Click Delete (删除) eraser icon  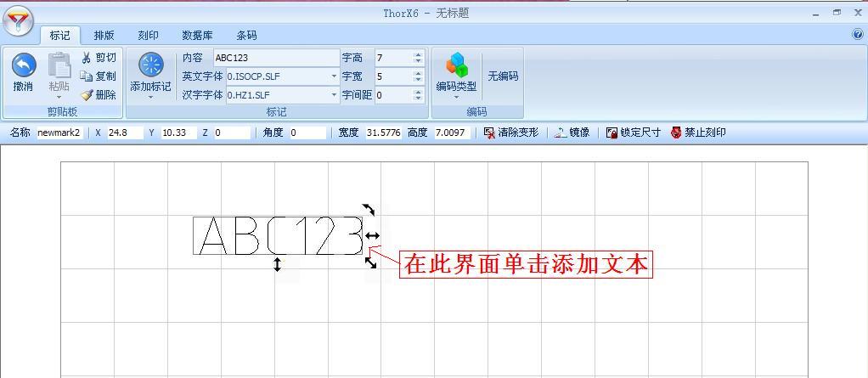coord(87,94)
